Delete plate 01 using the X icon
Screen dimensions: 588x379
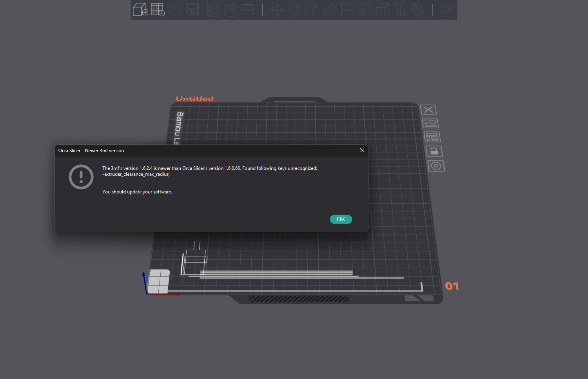[428, 109]
